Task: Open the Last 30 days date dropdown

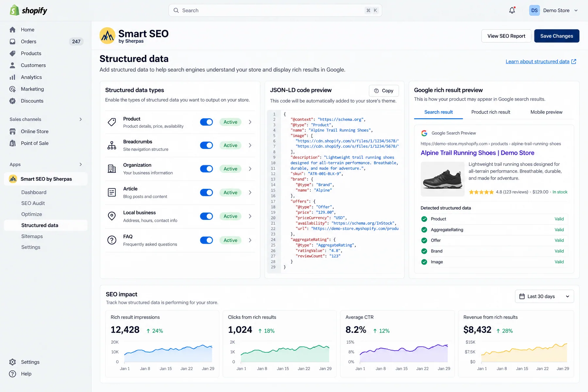Action: tap(544, 296)
